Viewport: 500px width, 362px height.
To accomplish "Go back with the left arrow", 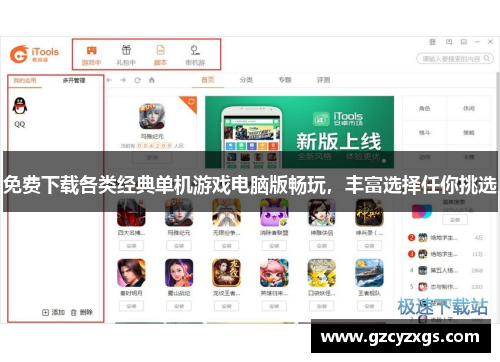I will click(x=109, y=80).
